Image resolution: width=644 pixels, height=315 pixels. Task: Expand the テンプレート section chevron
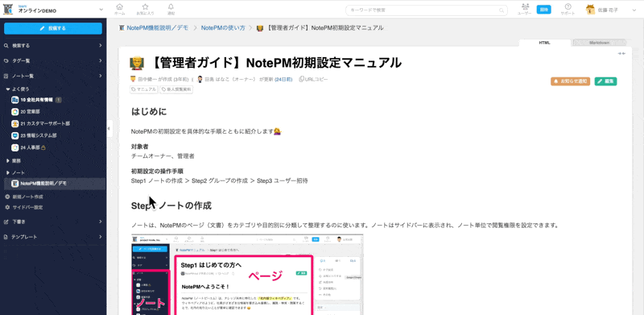[100, 237]
